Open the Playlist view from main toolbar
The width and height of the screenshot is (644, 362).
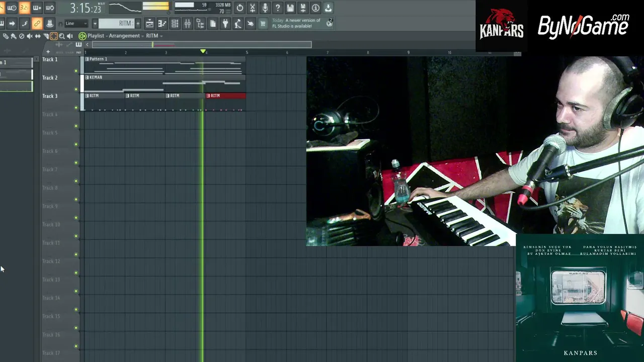[x=149, y=24]
